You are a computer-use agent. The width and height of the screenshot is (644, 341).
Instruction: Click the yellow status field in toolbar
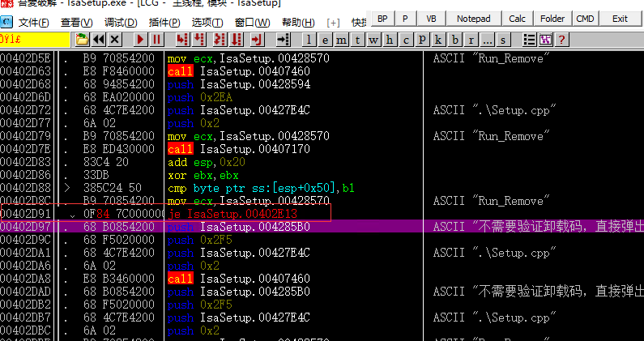point(35,40)
